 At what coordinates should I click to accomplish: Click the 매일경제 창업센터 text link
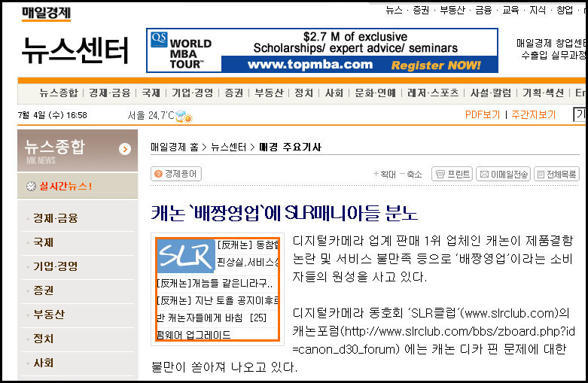552,43
